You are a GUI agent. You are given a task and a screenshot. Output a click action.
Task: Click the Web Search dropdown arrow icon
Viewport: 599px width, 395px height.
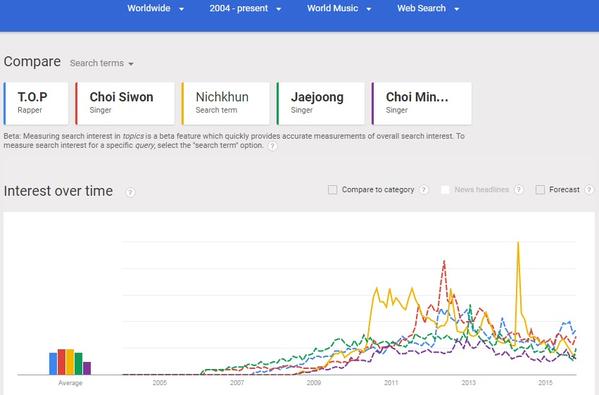coord(457,9)
